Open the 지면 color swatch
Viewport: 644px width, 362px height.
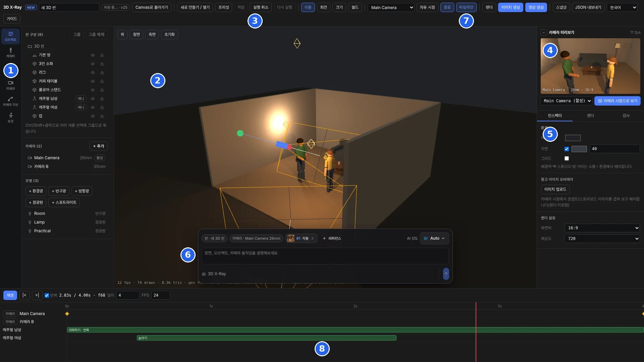click(579, 149)
